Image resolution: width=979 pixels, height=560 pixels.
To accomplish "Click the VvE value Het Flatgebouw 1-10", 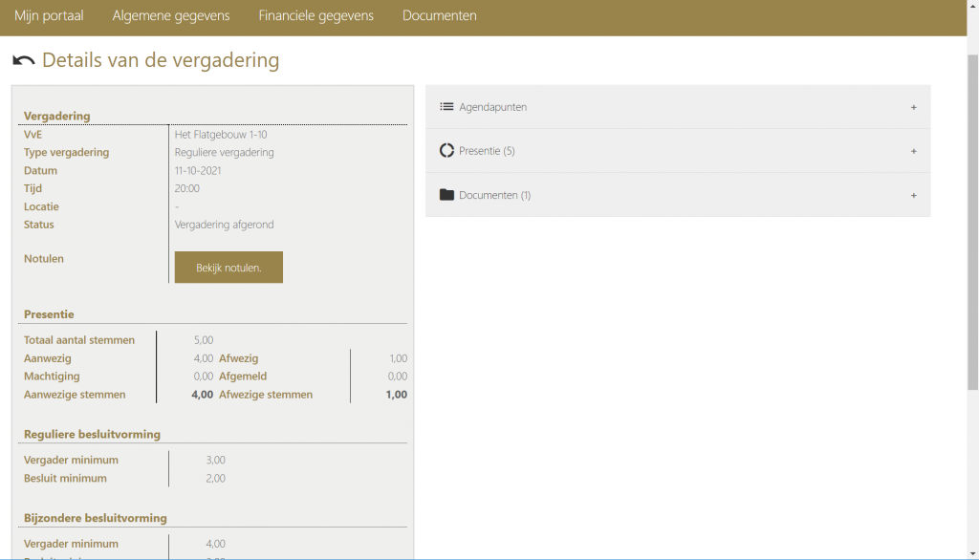I will pyautogui.click(x=221, y=135).
